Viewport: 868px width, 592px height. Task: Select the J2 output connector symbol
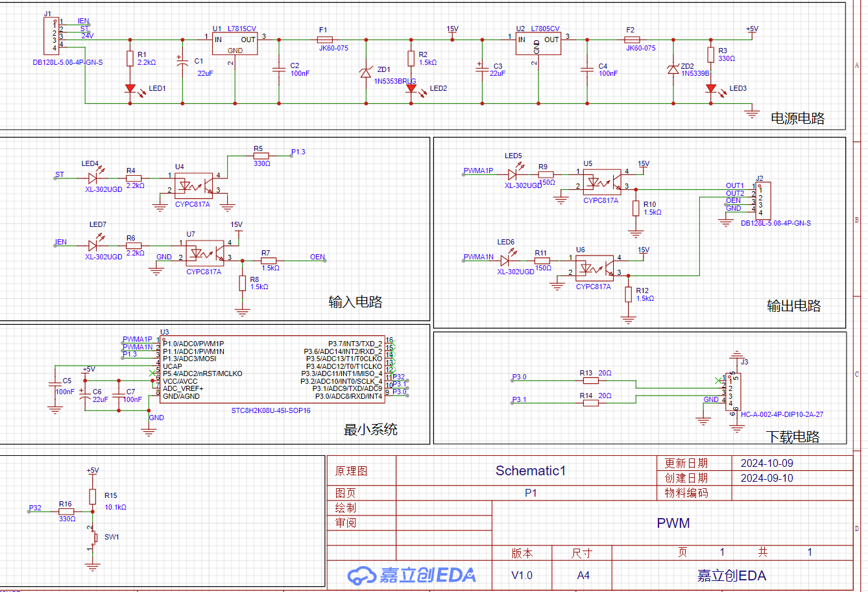coord(763,200)
